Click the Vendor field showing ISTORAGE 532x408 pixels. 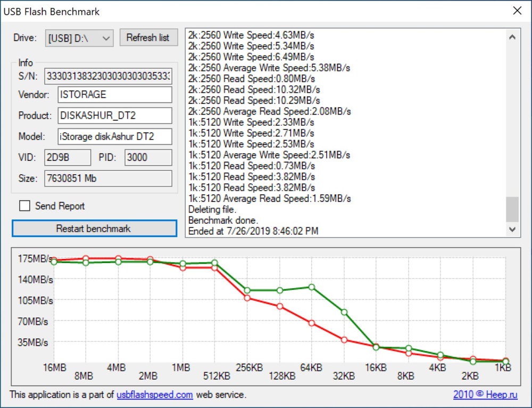click(115, 94)
